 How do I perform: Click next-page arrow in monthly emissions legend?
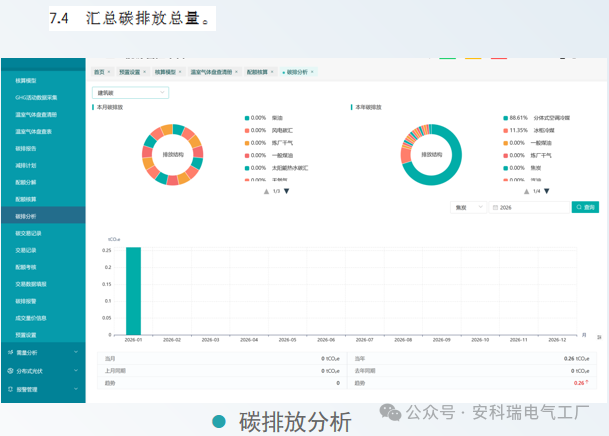coord(287,191)
